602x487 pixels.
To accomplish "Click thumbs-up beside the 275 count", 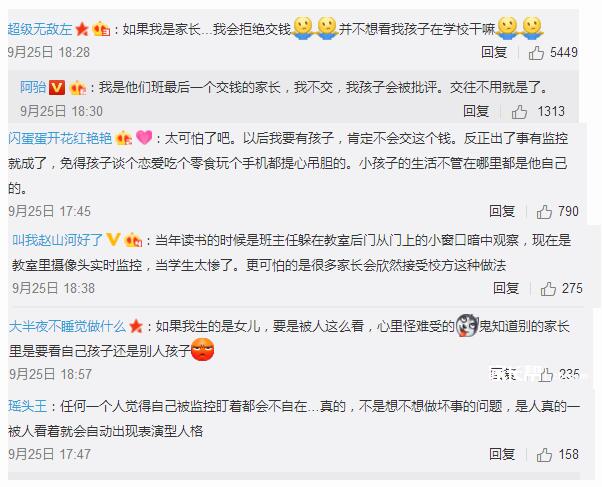I will [x=548, y=288].
